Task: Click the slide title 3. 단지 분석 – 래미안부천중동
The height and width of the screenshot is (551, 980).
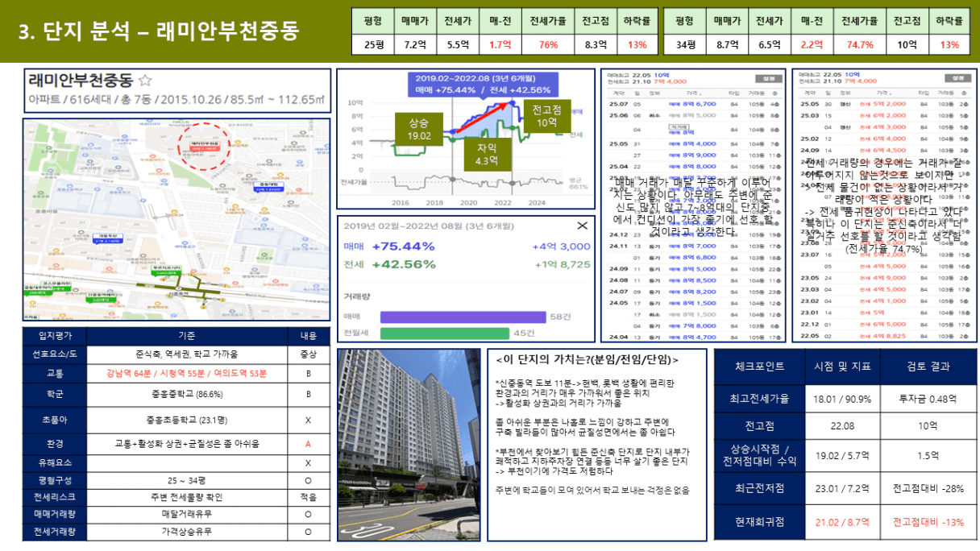Action: [159, 31]
